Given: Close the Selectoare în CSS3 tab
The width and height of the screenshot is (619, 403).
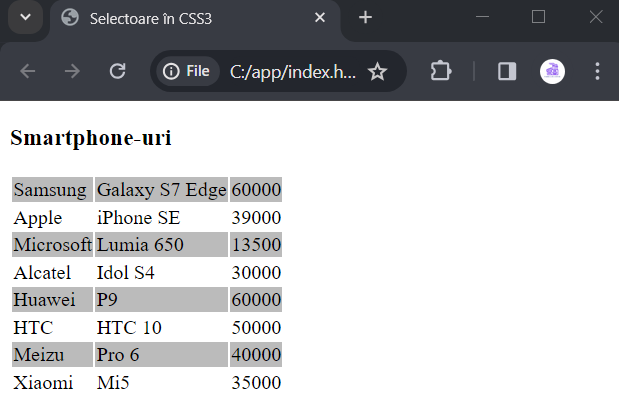Looking at the screenshot, I should tap(320, 17).
